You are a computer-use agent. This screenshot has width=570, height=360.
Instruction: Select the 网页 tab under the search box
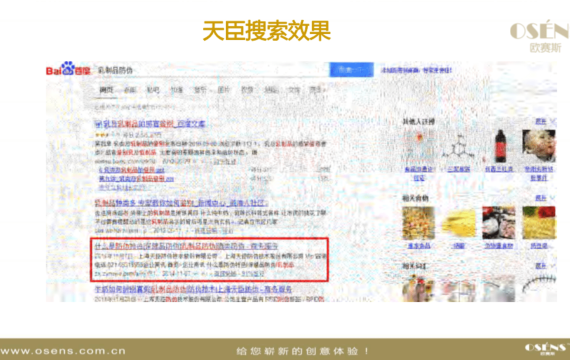pos(107,90)
